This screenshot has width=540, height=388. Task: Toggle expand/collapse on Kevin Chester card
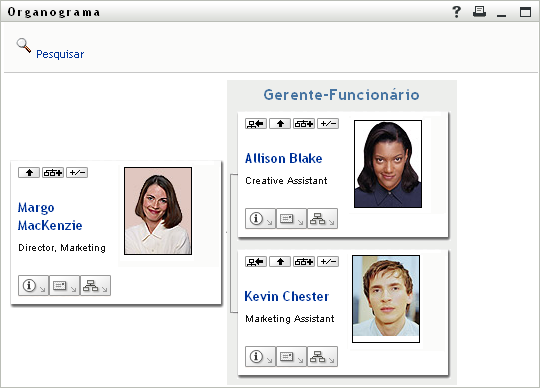pos(328,262)
